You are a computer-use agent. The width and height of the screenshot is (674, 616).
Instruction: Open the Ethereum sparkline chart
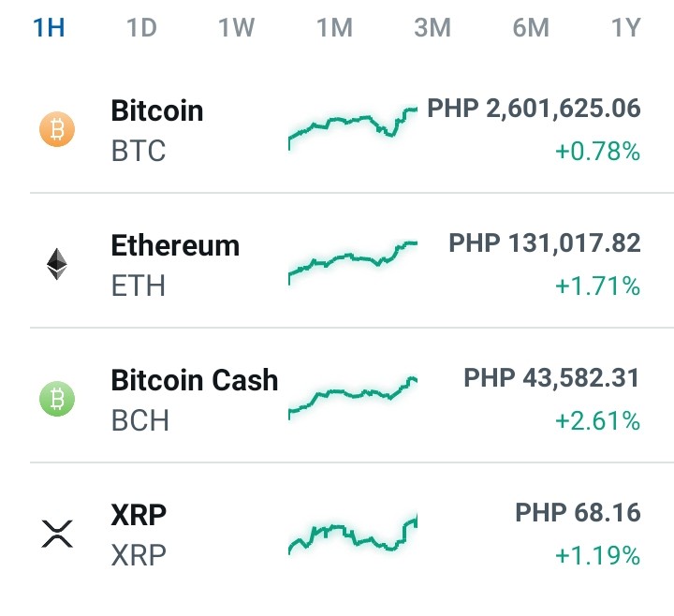(353, 263)
